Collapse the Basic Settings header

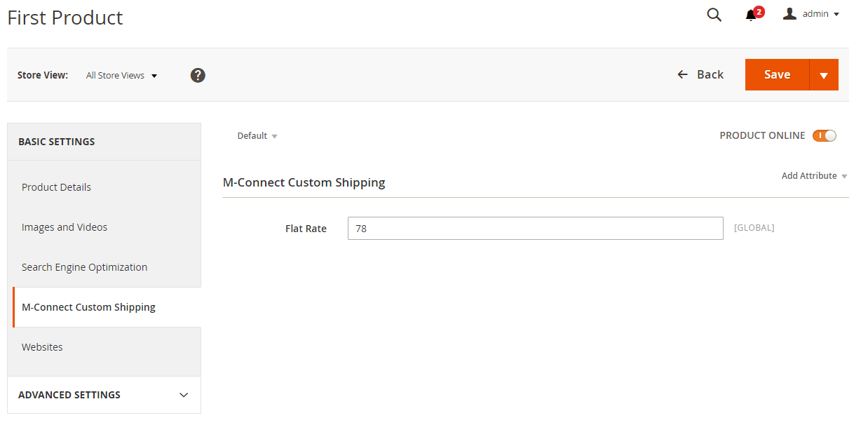click(x=104, y=142)
